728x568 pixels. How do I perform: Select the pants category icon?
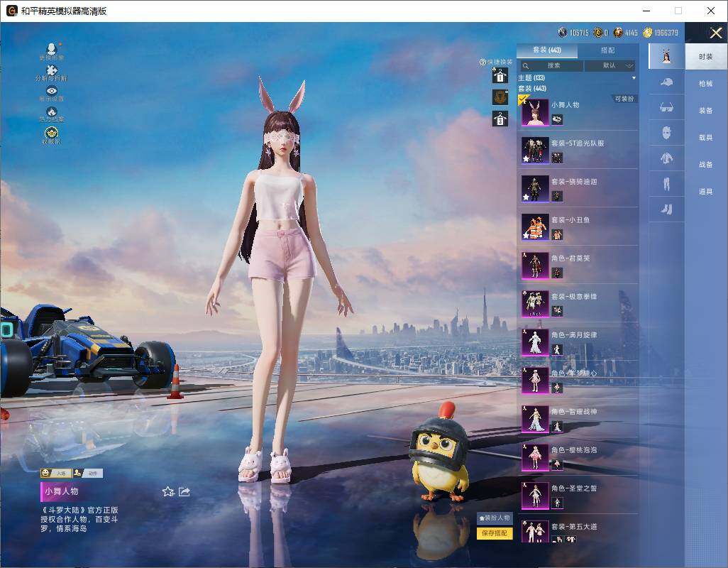tap(666, 184)
